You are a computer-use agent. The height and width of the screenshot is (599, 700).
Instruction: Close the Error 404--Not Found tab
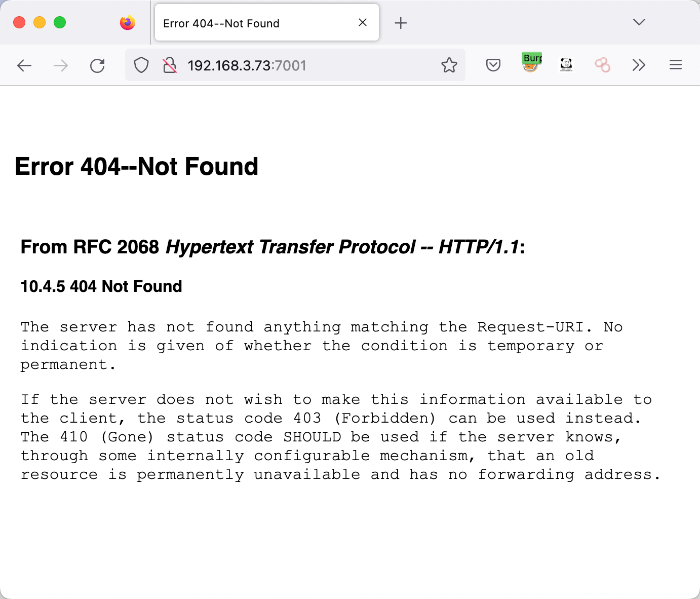tap(363, 23)
